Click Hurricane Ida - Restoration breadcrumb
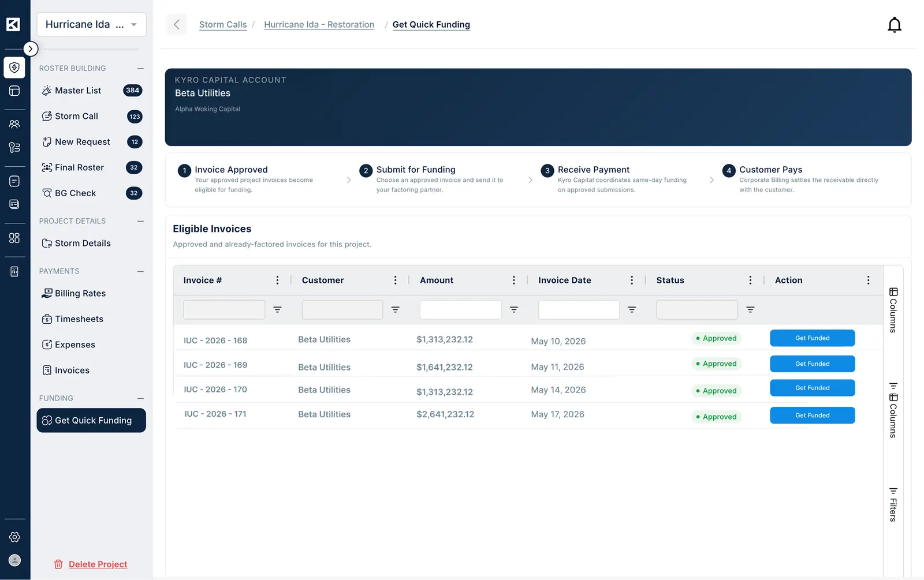 (319, 24)
